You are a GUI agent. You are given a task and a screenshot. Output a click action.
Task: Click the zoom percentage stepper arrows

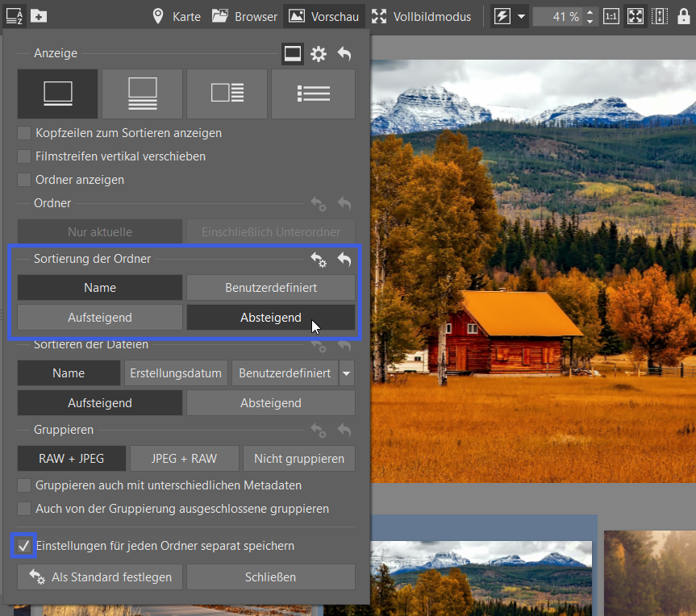point(591,16)
